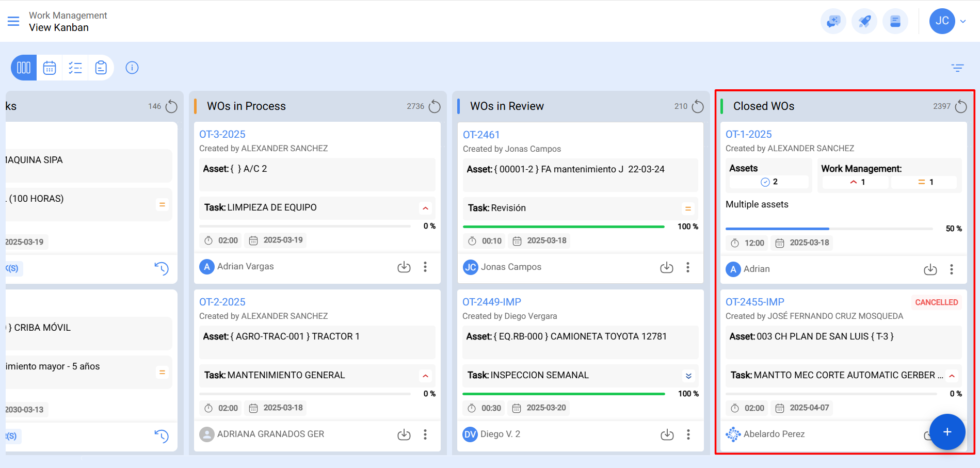Switch to task list view
The width and height of the screenshot is (980, 468).
tap(75, 68)
